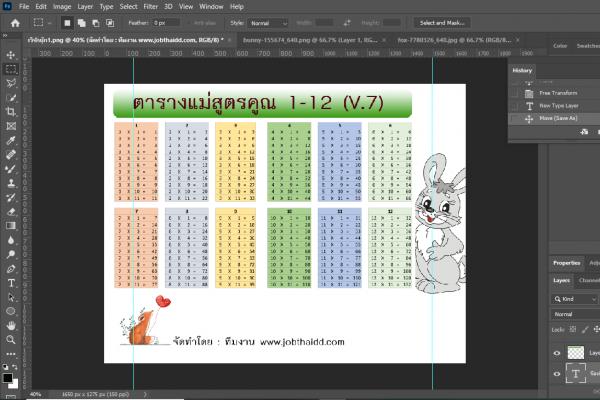Create new document from state in History panel
This screenshot has height=400, width=600.
coord(584,132)
